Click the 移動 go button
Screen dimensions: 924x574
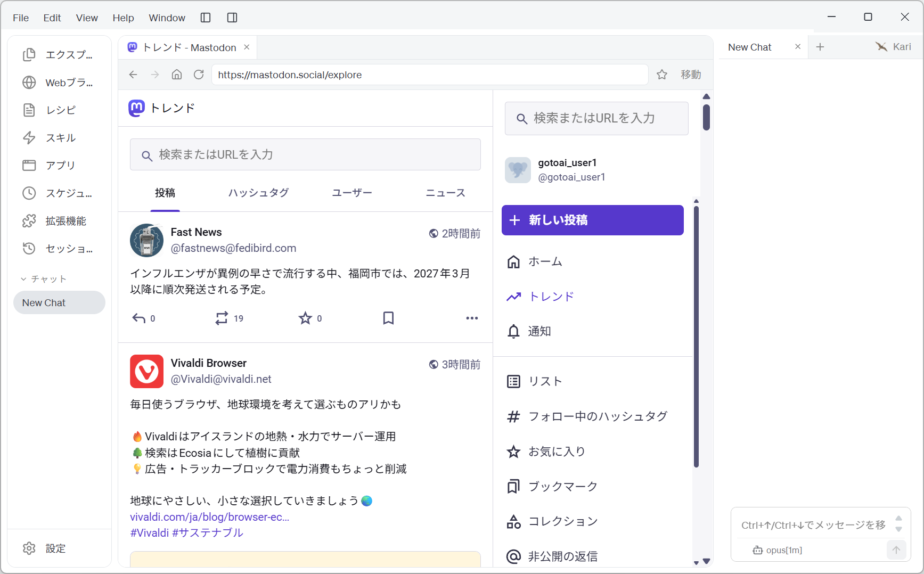click(x=691, y=75)
